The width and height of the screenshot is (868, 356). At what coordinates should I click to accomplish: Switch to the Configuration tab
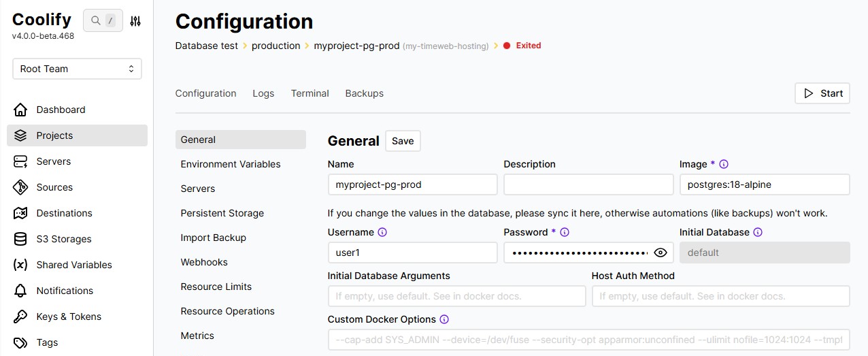tap(206, 93)
